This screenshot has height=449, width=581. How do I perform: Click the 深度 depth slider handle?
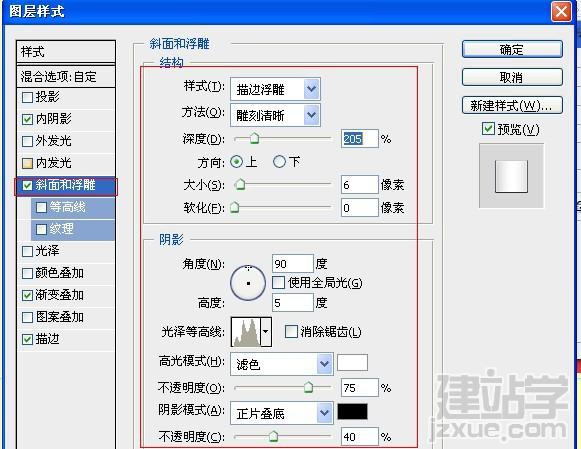(254, 139)
